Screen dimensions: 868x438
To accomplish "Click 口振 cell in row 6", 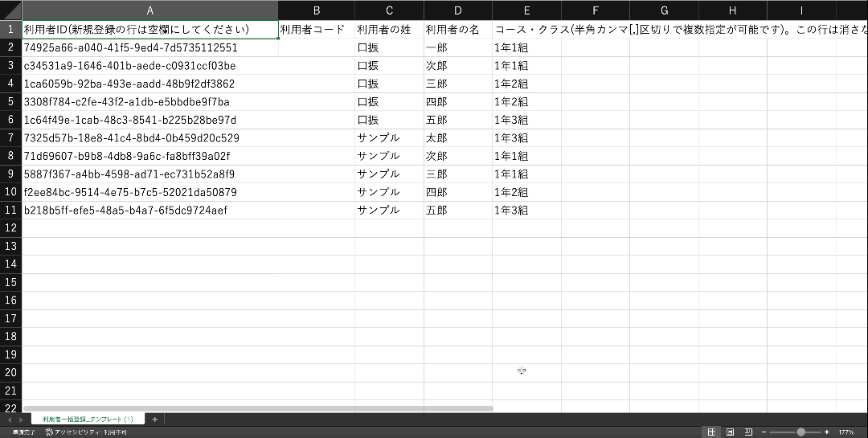I will pos(389,121).
